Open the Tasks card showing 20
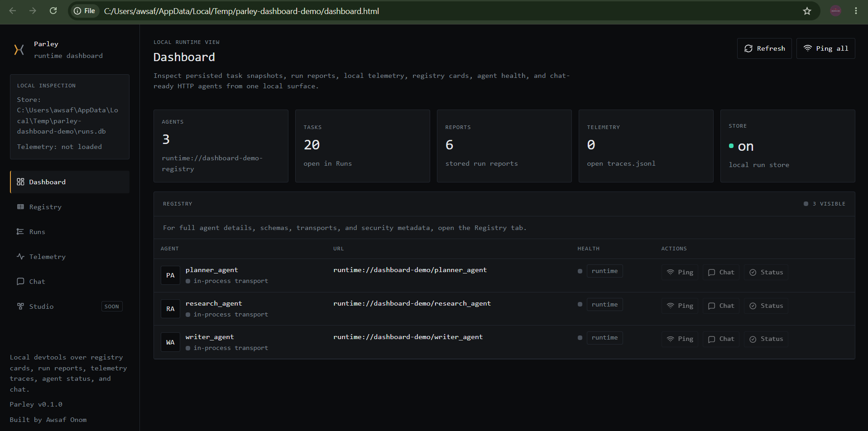This screenshot has height=431, width=868. point(363,146)
